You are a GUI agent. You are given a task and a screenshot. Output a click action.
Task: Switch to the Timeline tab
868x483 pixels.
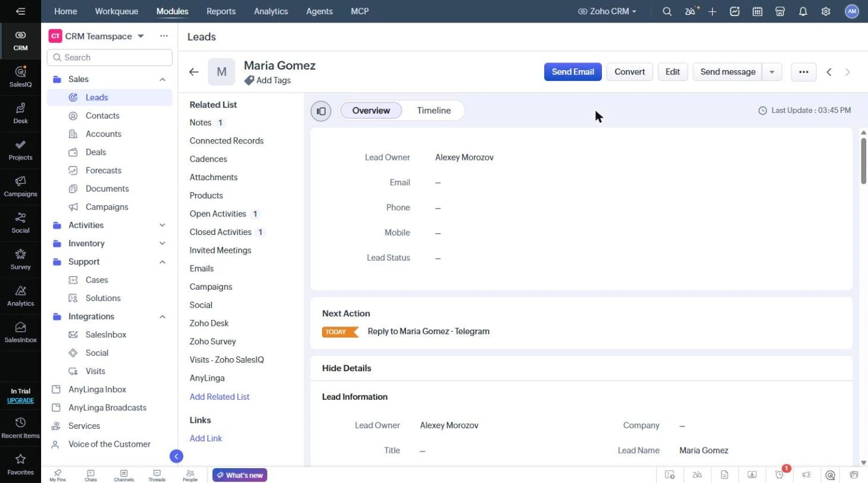433,111
